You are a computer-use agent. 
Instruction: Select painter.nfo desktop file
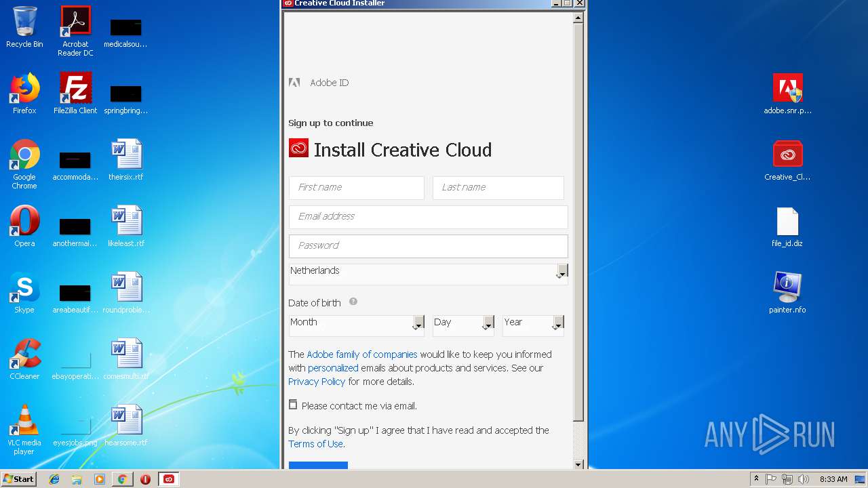point(787,293)
